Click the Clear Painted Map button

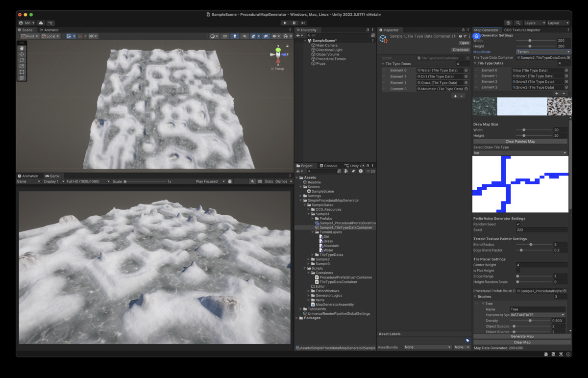520,141
